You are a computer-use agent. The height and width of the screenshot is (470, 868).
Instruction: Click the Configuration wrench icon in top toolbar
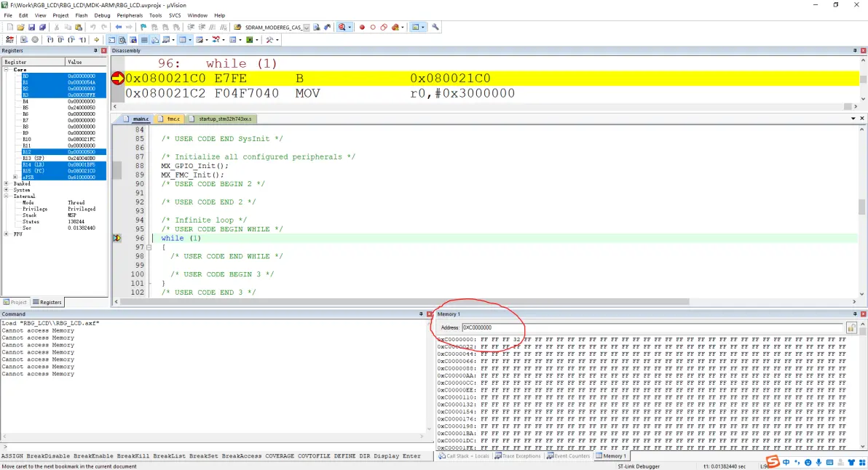[x=435, y=27]
